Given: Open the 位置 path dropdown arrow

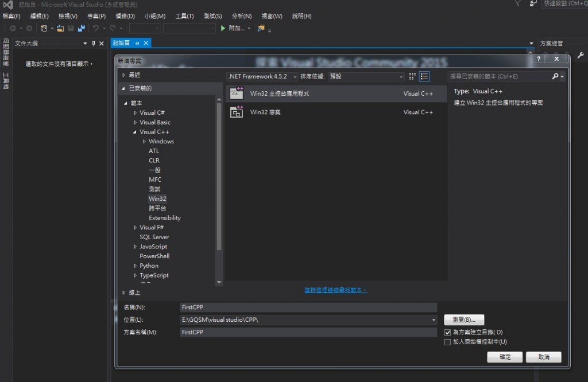Looking at the screenshot, I should [434, 320].
